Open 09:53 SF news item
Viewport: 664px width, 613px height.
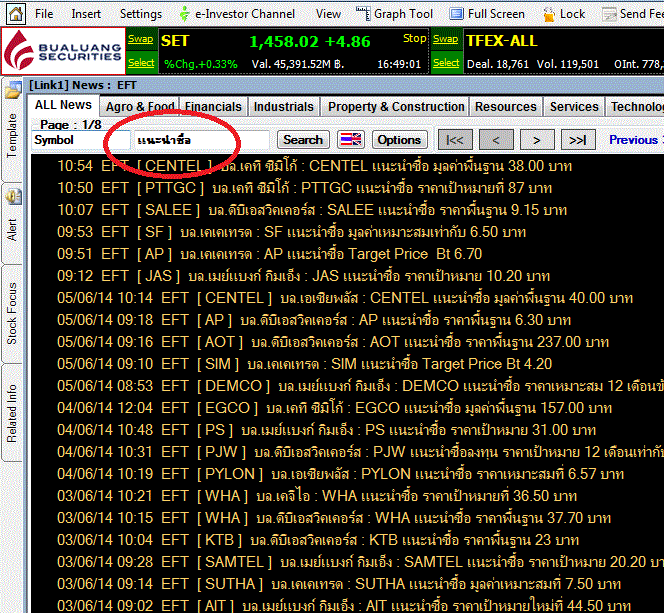coord(291,232)
